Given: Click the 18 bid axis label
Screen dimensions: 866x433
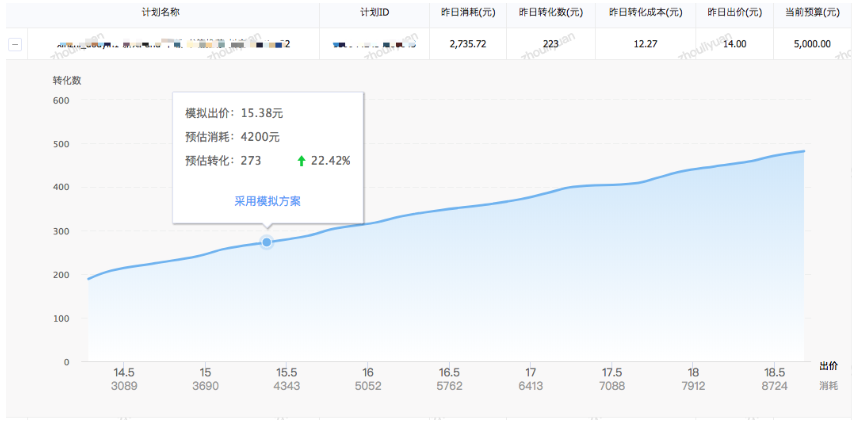Looking at the screenshot, I should click(693, 372).
